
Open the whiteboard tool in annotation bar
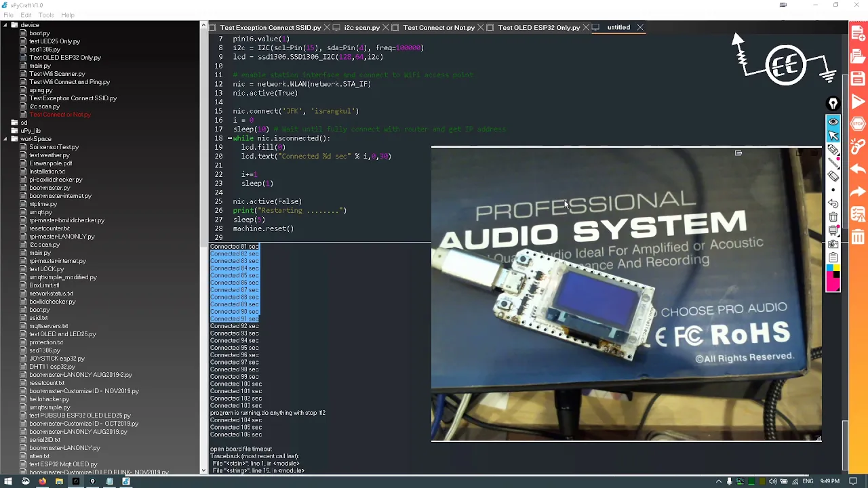click(x=833, y=230)
